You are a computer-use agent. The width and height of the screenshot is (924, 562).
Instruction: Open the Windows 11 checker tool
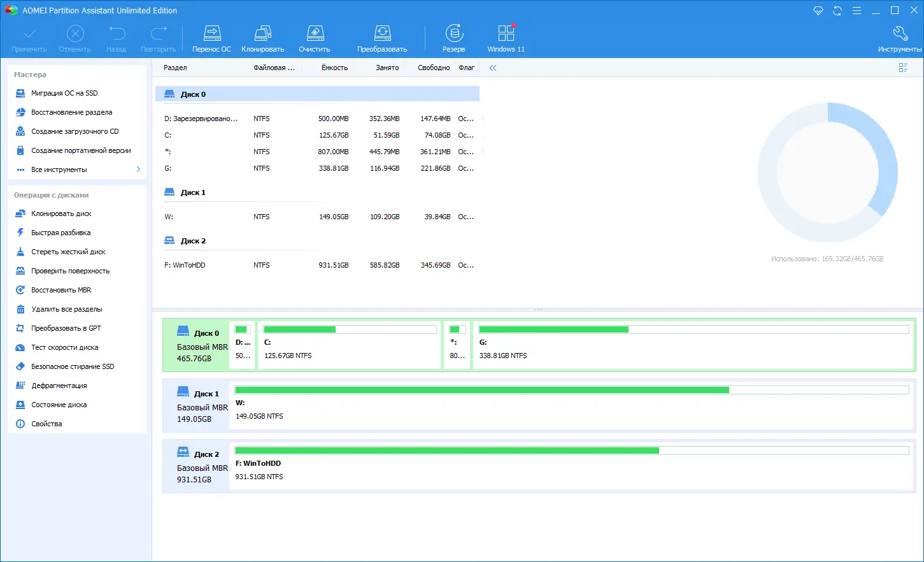[x=506, y=40]
